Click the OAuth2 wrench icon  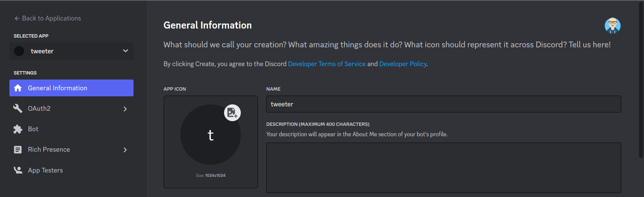click(x=18, y=108)
